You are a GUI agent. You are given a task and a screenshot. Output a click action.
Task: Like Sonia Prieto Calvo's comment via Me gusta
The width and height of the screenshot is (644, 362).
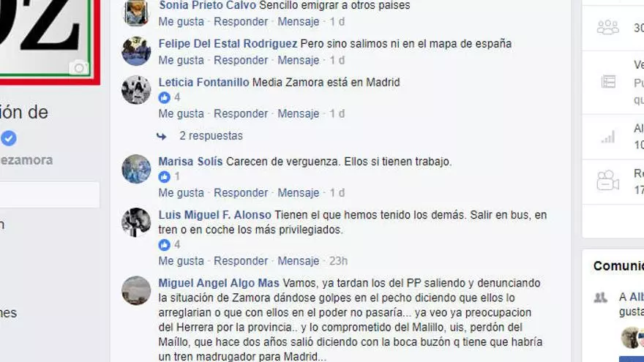pyautogui.click(x=181, y=22)
